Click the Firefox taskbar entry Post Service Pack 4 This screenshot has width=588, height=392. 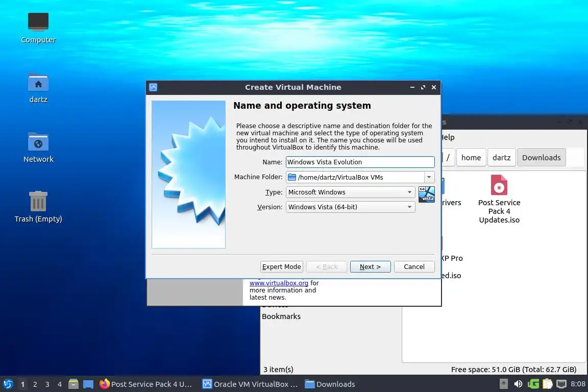tap(146, 384)
